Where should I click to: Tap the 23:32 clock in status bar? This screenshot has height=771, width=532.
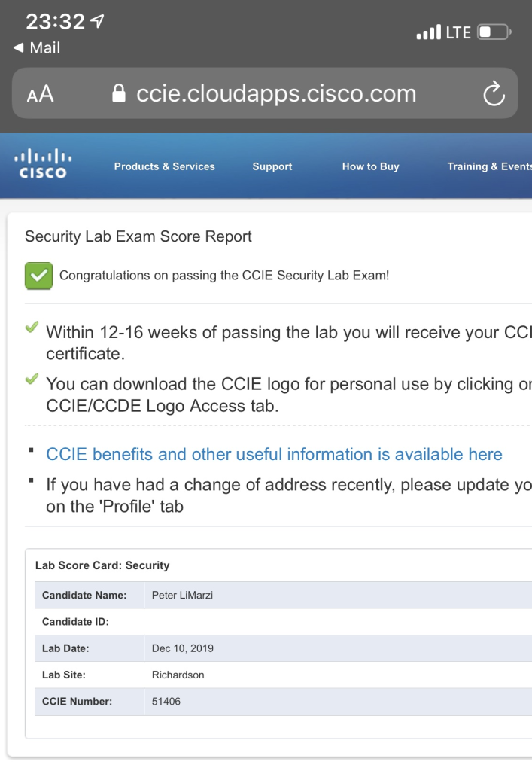[56, 22]
